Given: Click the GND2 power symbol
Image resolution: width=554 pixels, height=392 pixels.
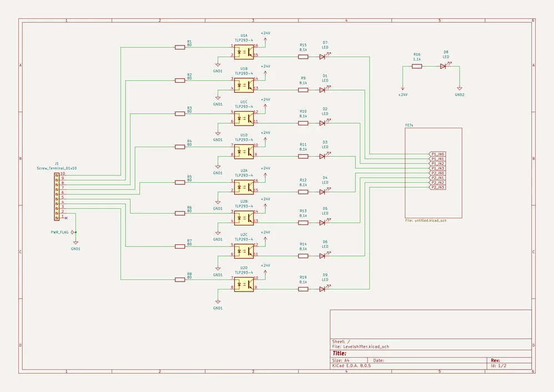Looking at the screenshot, I should click(x=459, y=89).
